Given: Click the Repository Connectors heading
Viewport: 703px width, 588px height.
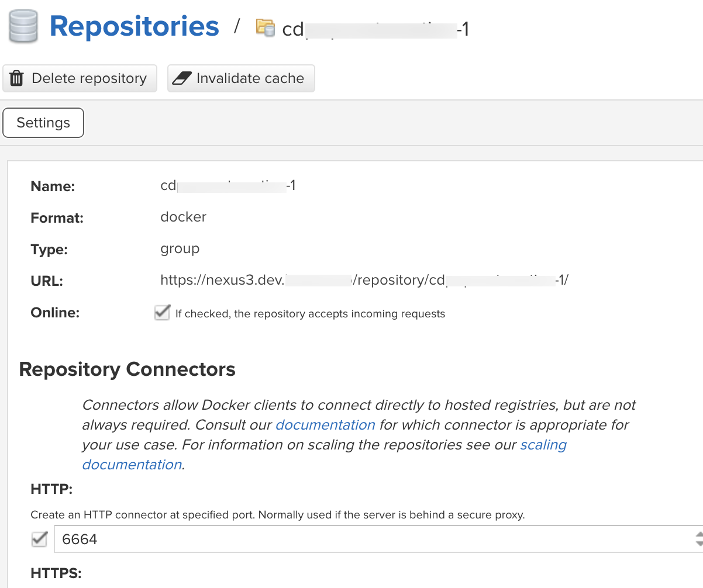Looking at the screenshot, I should pyautogui.click(x=127, y=369).
